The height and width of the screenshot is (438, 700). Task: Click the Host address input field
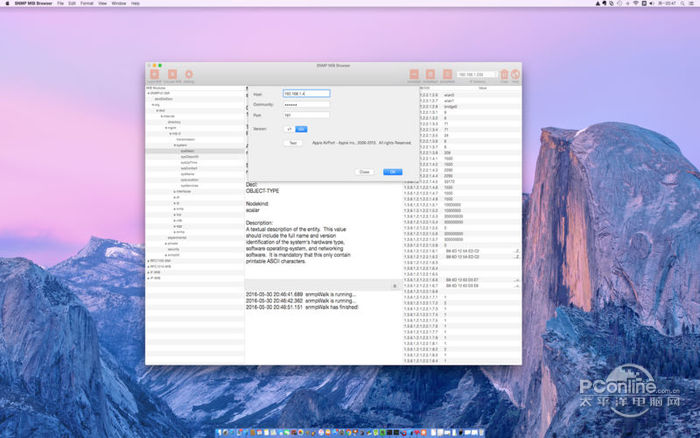[306, 93]
